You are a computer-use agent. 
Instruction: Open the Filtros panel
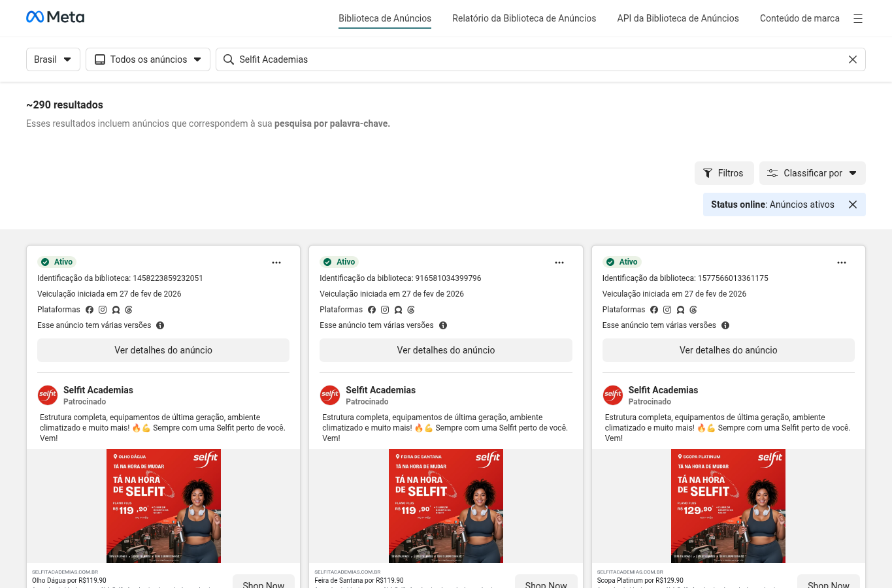point(724,173)
